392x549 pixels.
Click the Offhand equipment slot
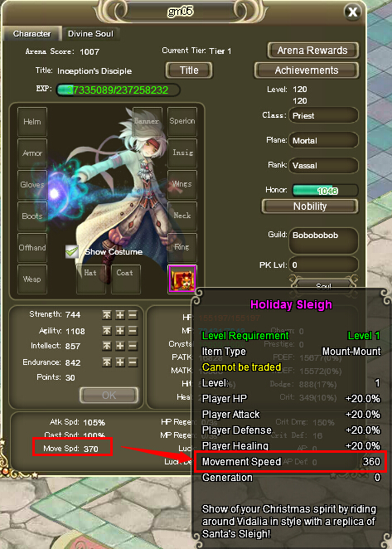point(32,247)
